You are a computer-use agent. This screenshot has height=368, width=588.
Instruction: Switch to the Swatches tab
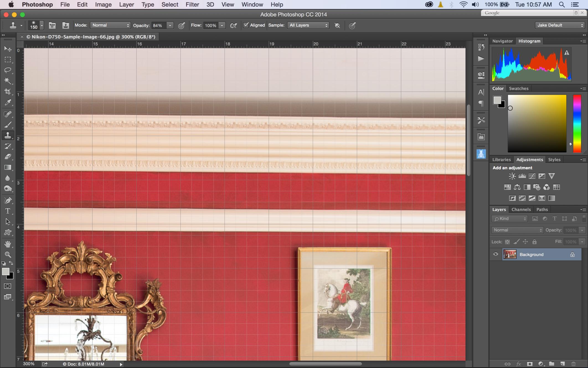pos(519,88)
